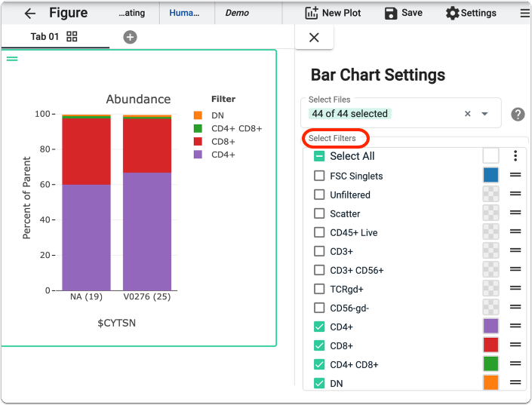Click the CD4+ CD8+ reorder handle
This screenshot has width=532, height=405.
515,364
